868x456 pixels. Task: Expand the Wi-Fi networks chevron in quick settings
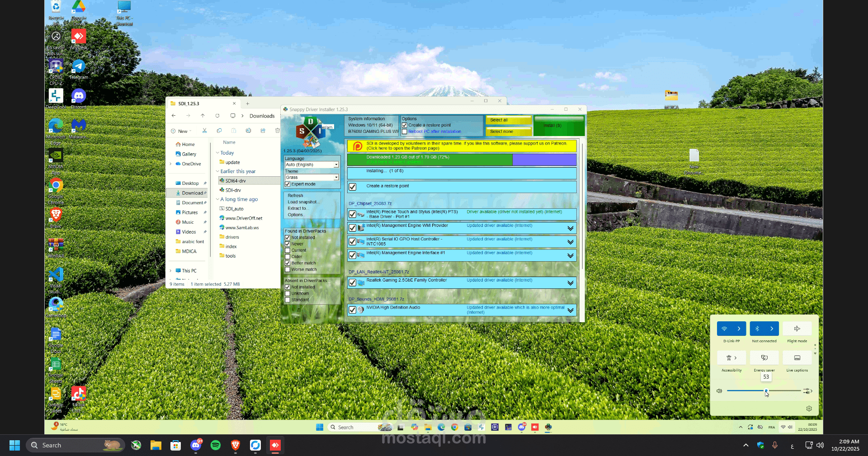(x=739, y=329)
